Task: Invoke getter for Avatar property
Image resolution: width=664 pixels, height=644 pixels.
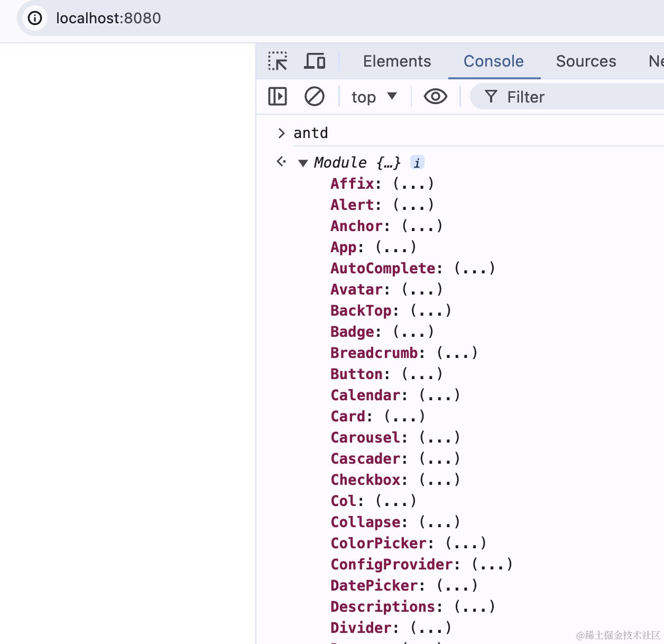Action: click(422, 290)
